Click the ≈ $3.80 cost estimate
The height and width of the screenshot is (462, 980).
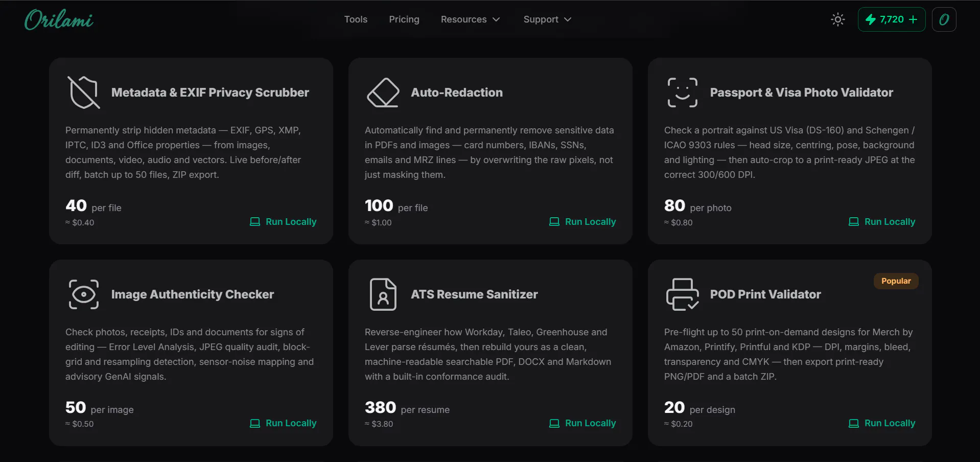point(379,424)
